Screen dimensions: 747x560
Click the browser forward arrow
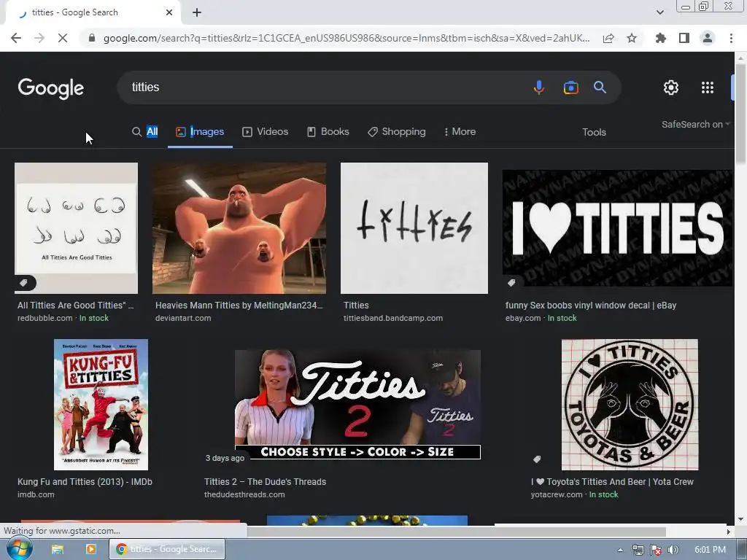39,38
